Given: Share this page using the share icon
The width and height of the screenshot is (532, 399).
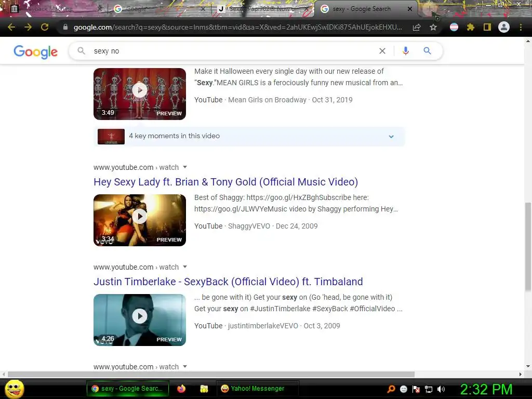Looking at the screenshot, I should click(x=417, y=27).
